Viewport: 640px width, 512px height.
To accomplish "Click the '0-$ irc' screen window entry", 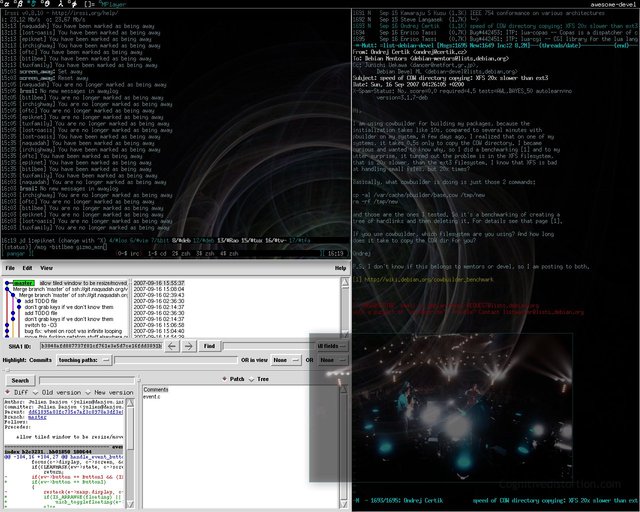I will pos(129,254).
